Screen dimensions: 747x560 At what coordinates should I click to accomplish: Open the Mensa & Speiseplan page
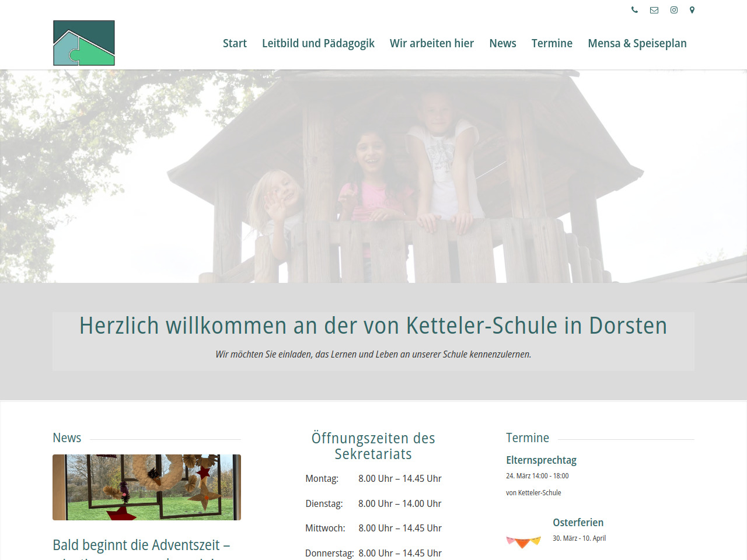pos(637,43)
